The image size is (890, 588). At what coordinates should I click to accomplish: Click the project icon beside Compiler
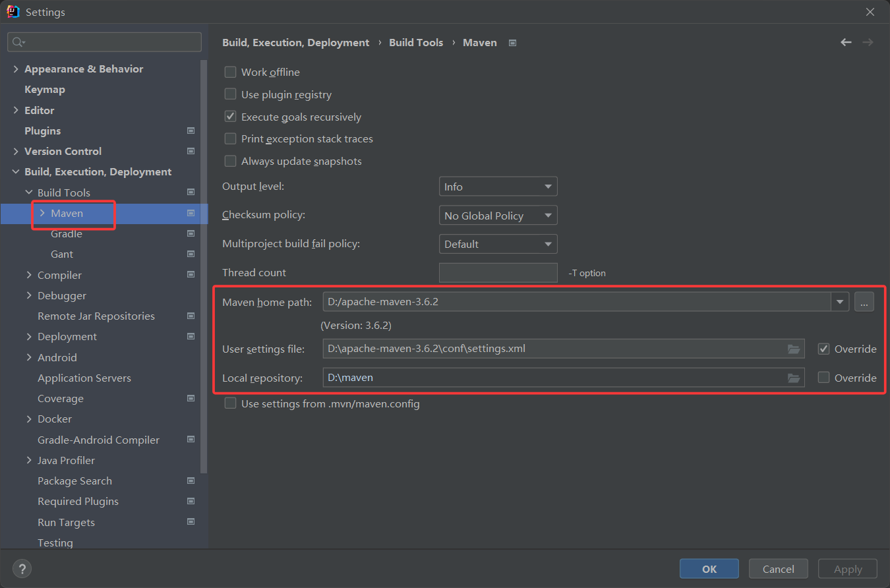point(191,275)
